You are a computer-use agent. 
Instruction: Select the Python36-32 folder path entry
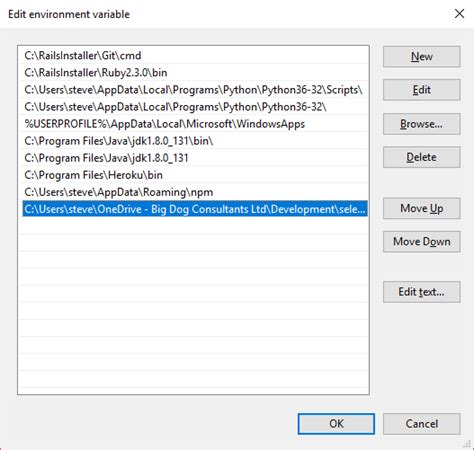click(x=195, y=107)
